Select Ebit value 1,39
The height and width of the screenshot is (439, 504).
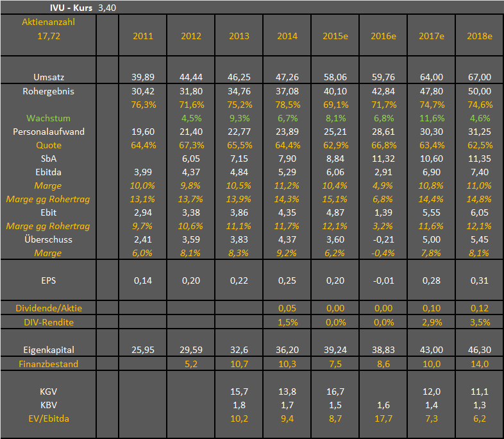(x=383, y=213)
